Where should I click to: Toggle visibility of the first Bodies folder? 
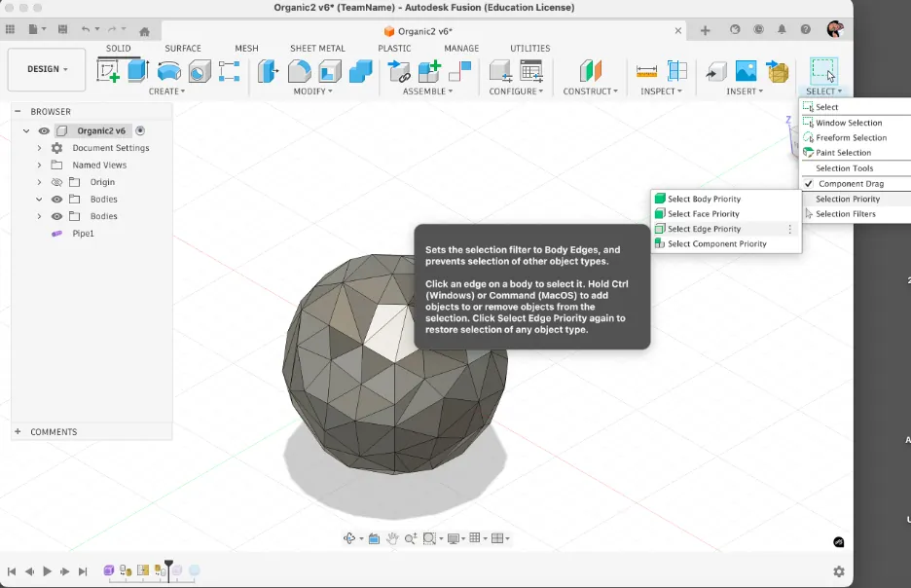point(56,199)
